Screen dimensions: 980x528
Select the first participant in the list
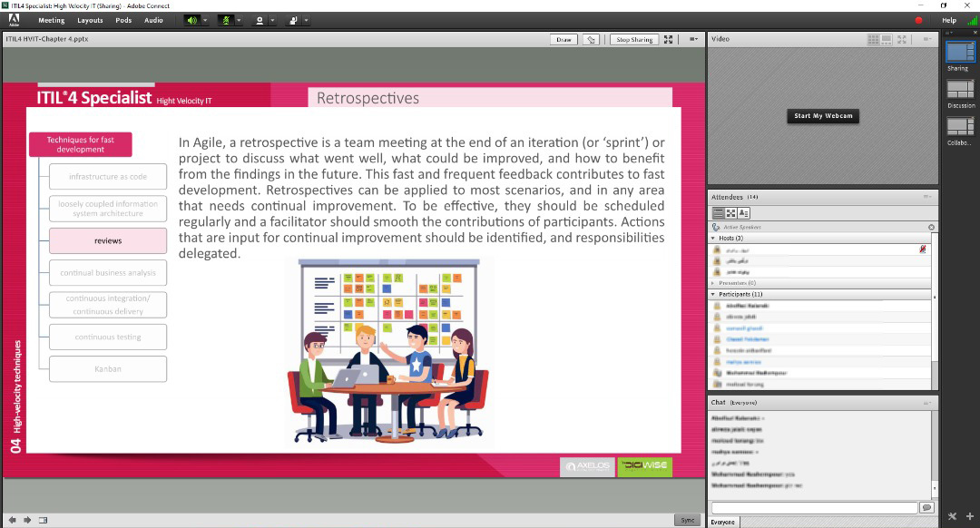point(820,306)
